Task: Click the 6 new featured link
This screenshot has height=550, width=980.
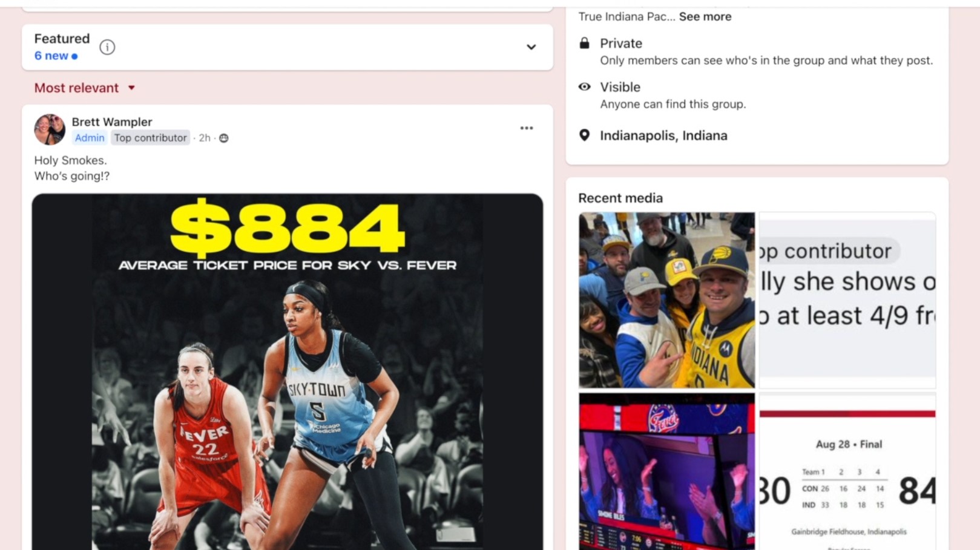Action: pos(56,56)
